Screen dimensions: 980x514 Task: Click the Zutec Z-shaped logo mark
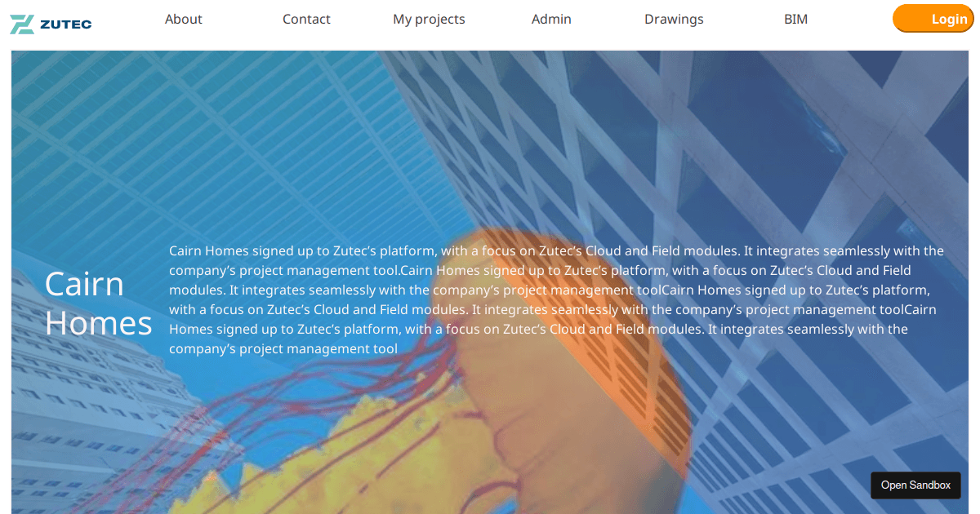pyautogui.click(x=21, y=24)
